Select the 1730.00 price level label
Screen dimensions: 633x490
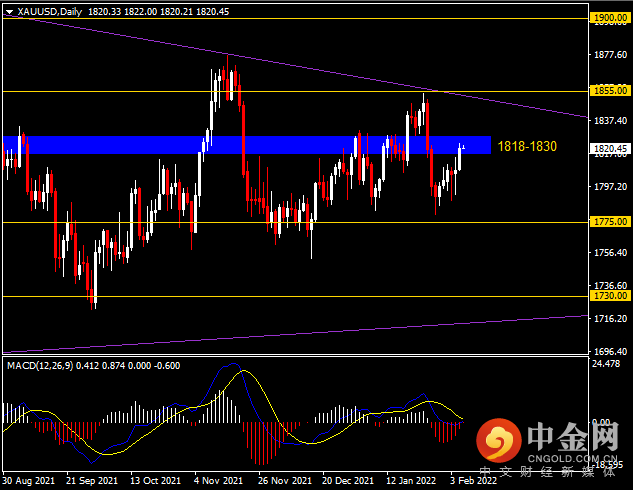(x=611, y=296)
